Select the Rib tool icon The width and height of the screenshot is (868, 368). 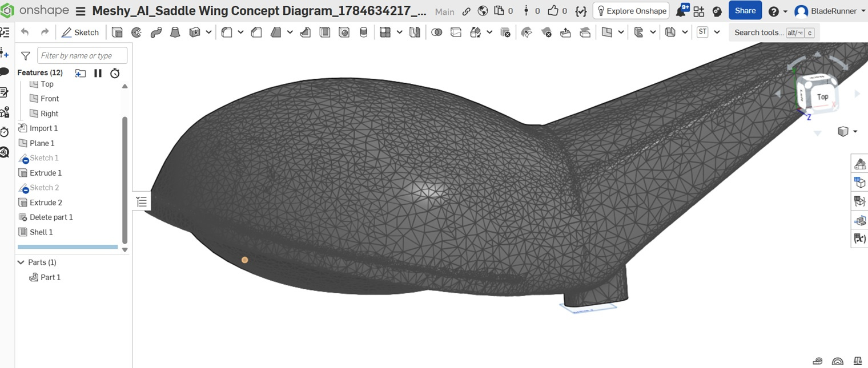point(306,33)
